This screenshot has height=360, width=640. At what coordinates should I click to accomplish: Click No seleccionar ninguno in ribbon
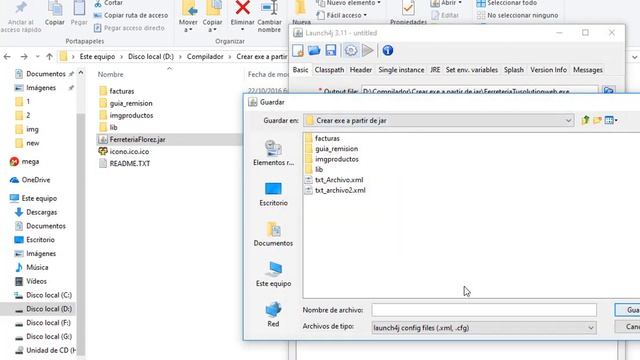click(517, 15)
